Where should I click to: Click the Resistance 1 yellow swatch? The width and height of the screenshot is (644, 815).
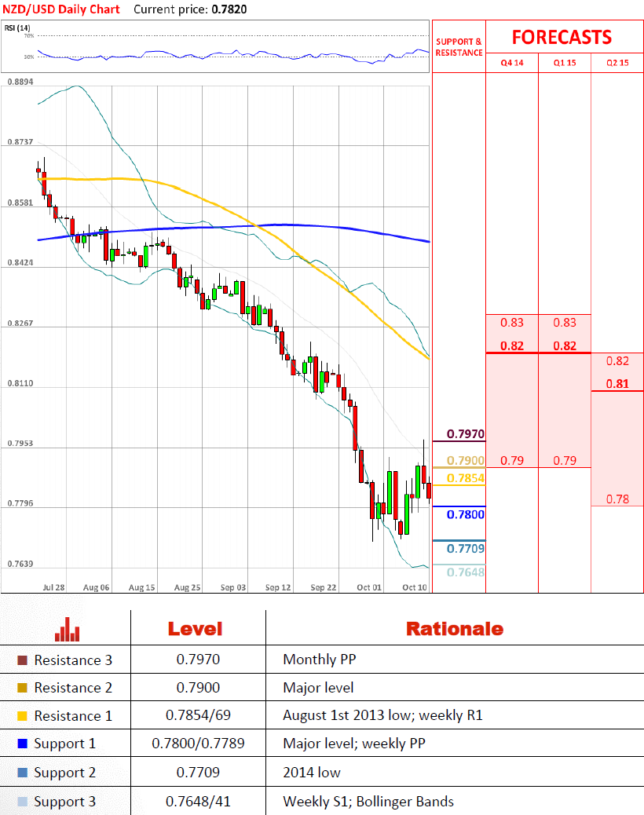22,716
